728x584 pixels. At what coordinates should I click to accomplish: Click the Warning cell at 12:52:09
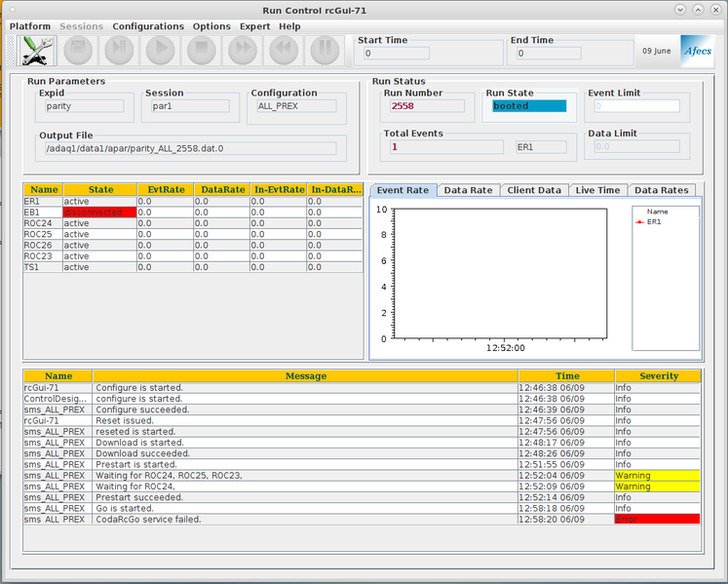(x=658, y=487)
